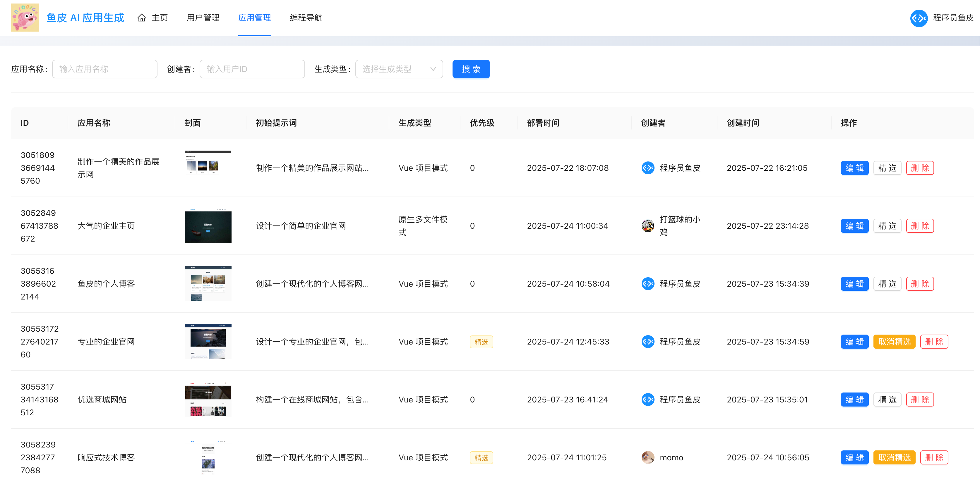Screen dimensions: 980x482
Task: Focus the 应用名称 input field
Action: 104,69
